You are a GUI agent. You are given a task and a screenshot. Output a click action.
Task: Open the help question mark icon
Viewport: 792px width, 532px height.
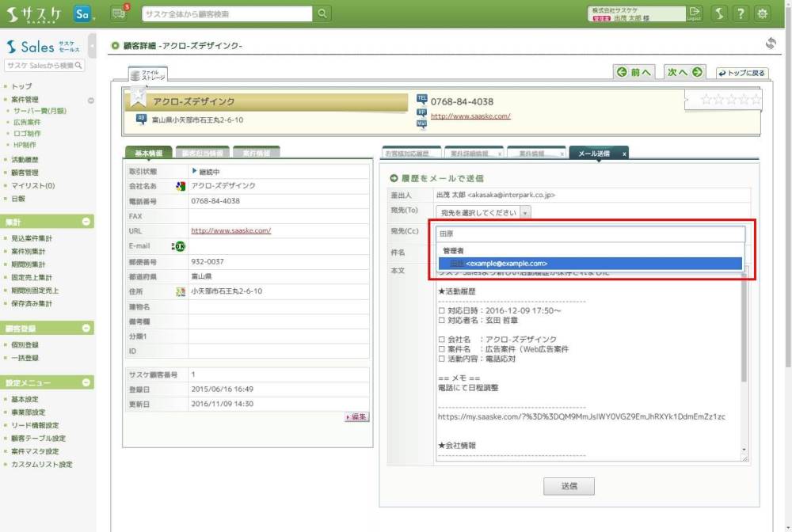pyautogui.click(x=740, y=13)
